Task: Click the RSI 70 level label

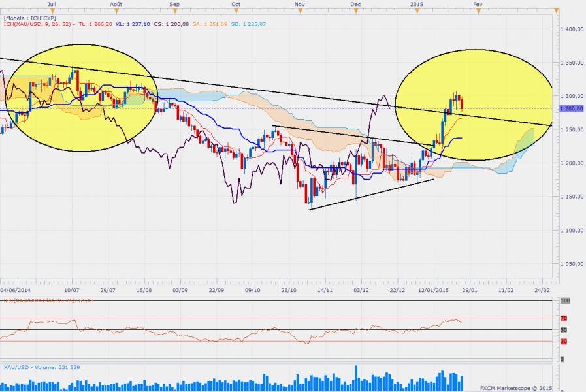Action: [564, 318]
